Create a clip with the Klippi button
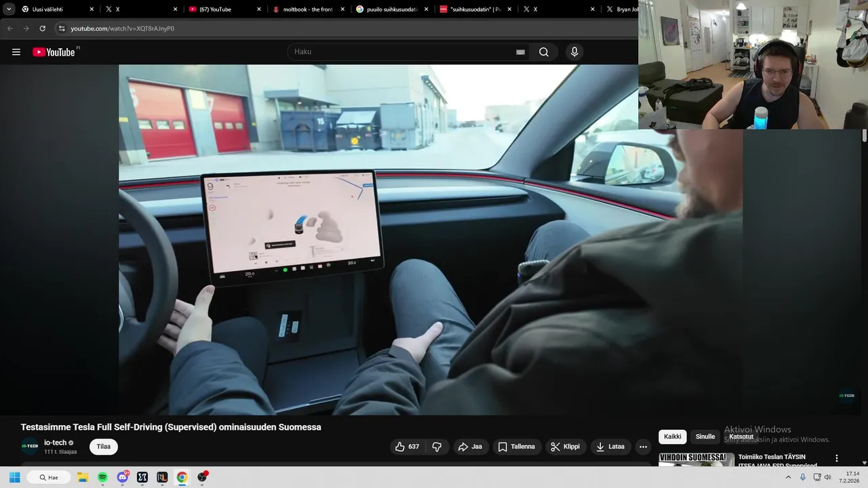The height and width of the screenshot is (488, 868). tap(566, 447)
